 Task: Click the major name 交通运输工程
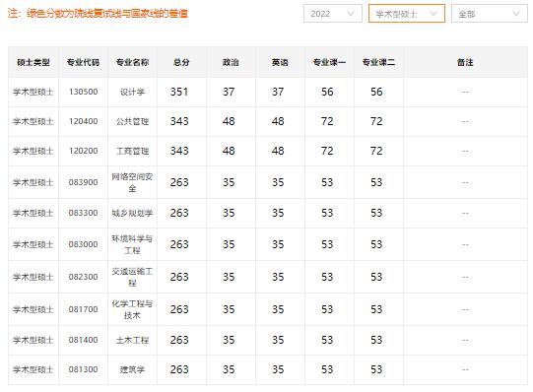click(x=133, y=277)
